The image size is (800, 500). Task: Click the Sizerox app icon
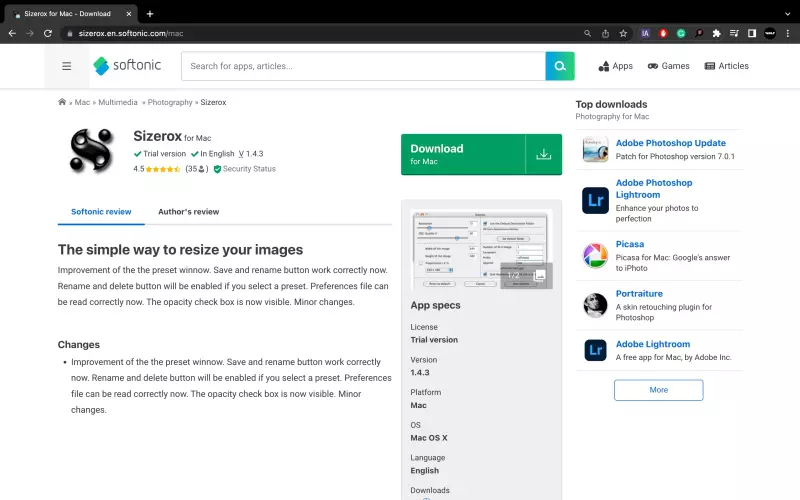91,151
